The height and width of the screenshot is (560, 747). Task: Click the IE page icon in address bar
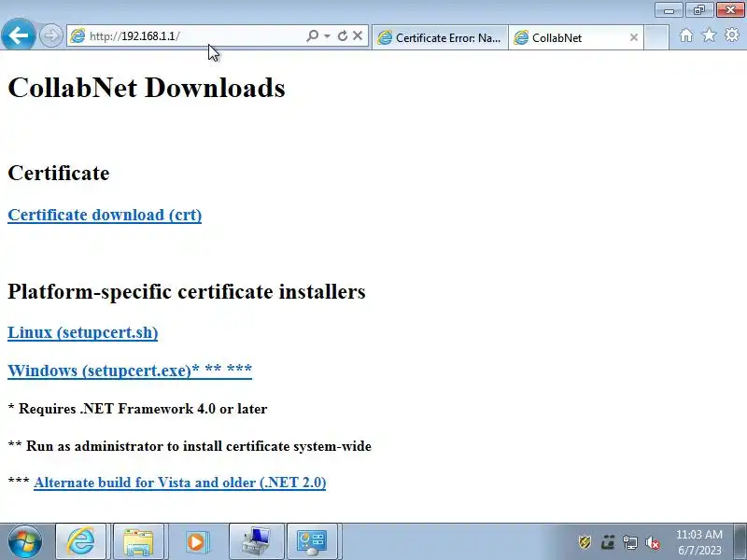(78, 35)
